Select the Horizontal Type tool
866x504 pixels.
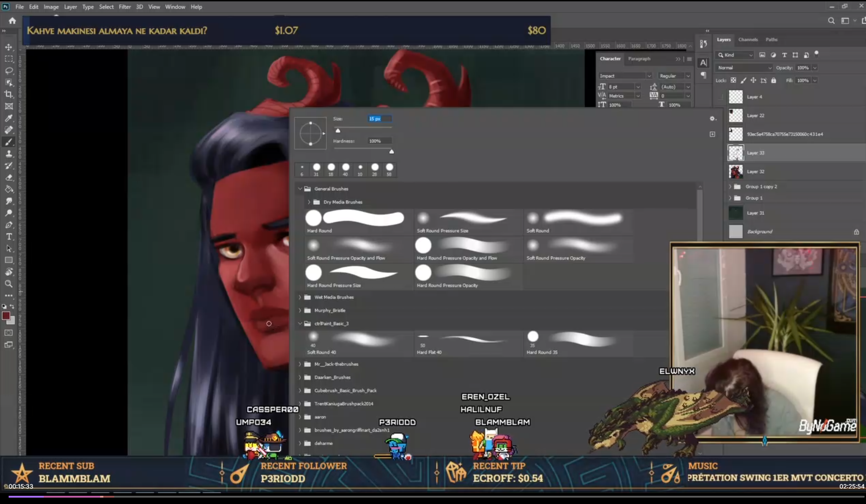9,237
